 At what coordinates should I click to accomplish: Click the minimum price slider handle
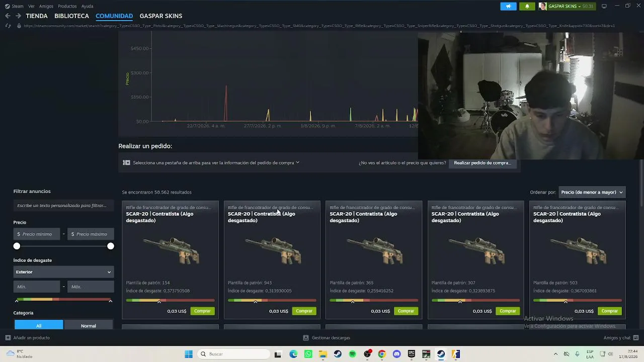17,246
